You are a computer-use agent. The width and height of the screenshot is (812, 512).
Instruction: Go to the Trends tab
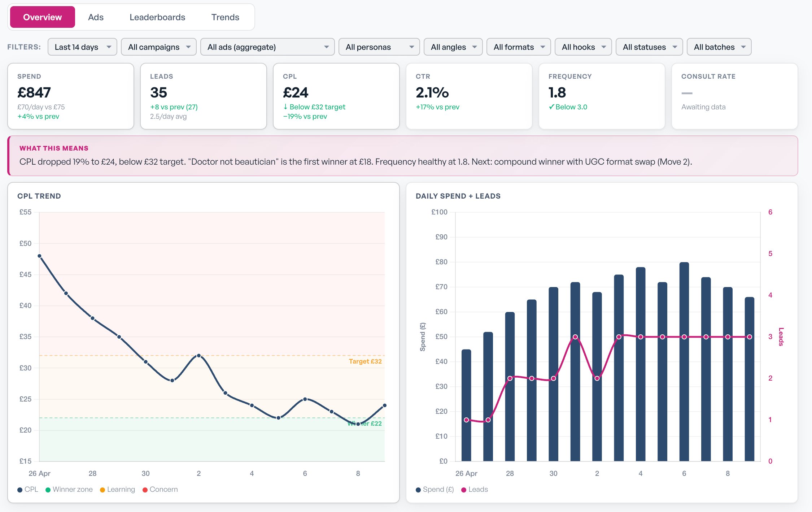click(x=225, y=17)
